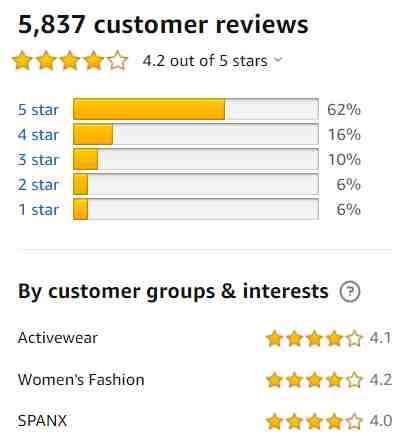Filter reviews by the 3 star link
The height and width of the screenshot is (441, 409).
[x=38, y=160]
